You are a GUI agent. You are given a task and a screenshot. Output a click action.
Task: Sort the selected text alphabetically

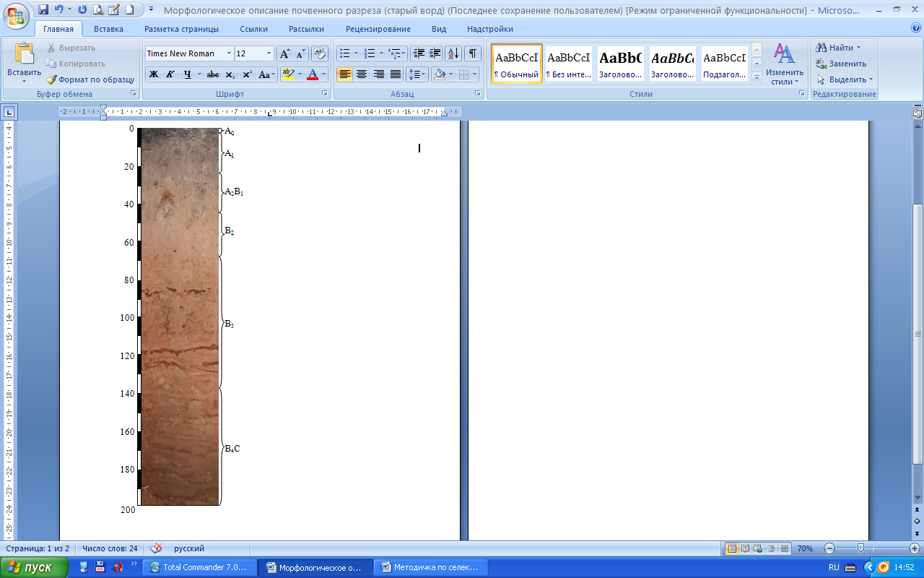point(454,53)
